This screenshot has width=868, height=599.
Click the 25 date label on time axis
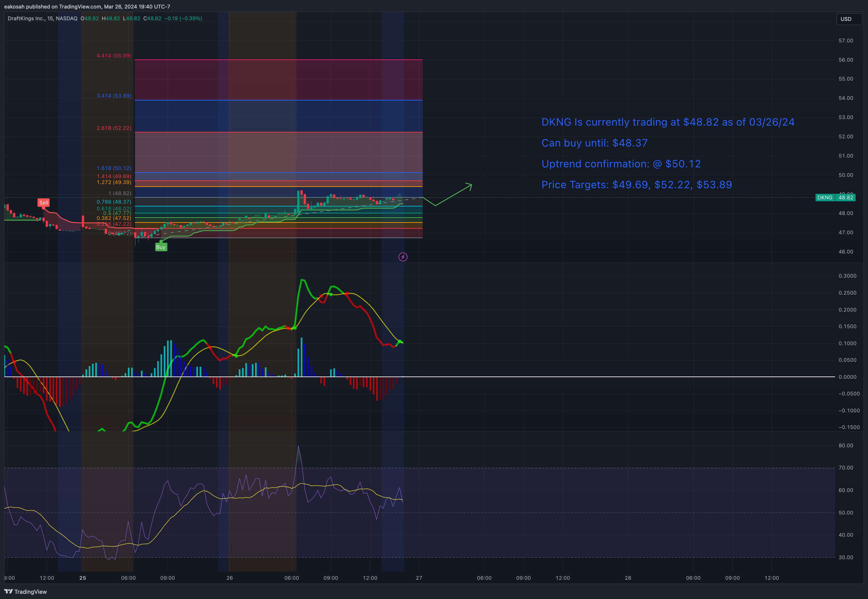coord(83,578)
